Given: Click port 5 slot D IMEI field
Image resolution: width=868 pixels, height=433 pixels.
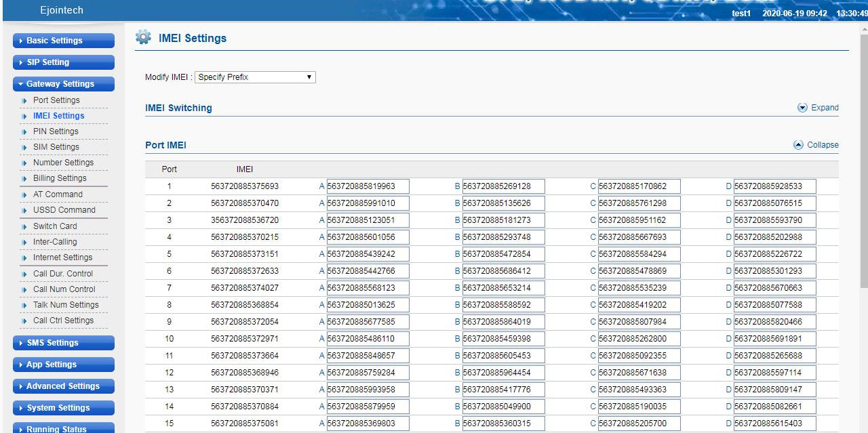Looking at the screenshot, I should [774, 254].
